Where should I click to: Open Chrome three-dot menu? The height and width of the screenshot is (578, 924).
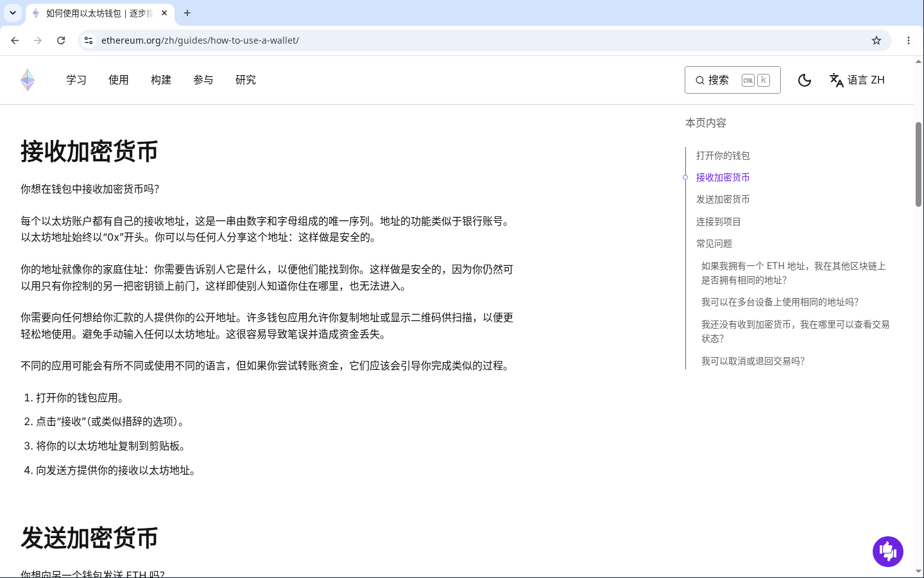tap(909, 40)
